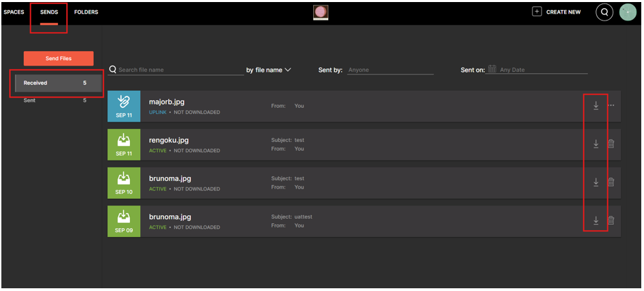Image resolution: width=644 pixels, height=291 pixels.
Task: Open more options for majorb.jpg
Action: pyautogui.click(x=611, y=106)
